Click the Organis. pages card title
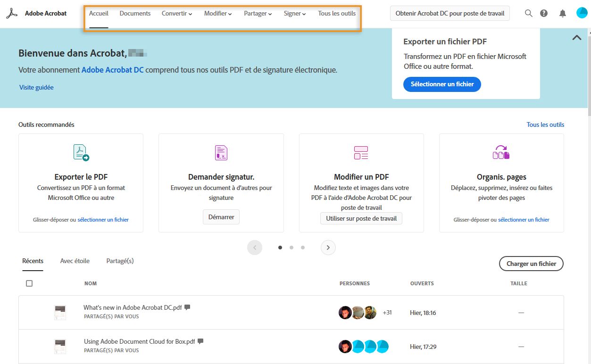Screen dimensions: 591x364 tap(501, 177)
